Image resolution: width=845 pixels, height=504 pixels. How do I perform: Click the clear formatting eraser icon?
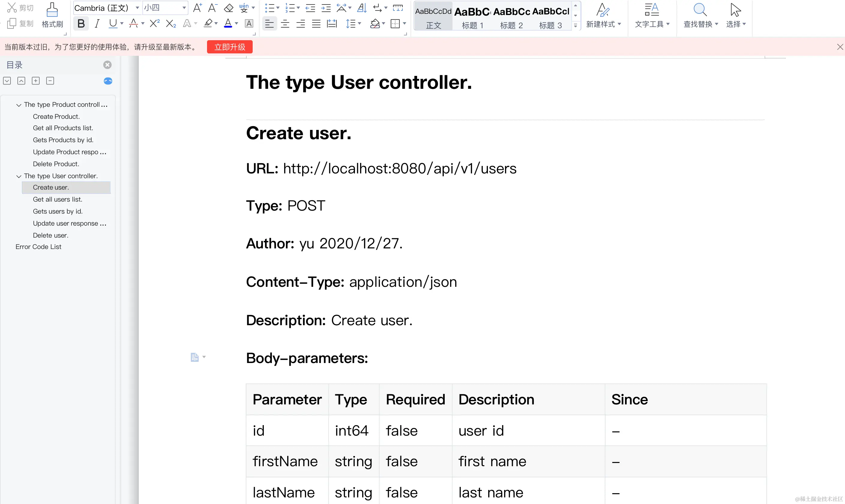229,8
